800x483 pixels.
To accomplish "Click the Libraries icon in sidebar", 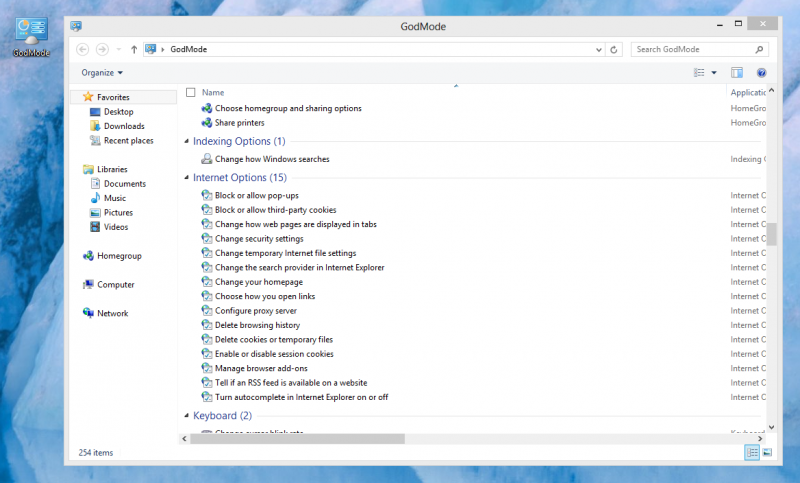I will coord(88,169).
